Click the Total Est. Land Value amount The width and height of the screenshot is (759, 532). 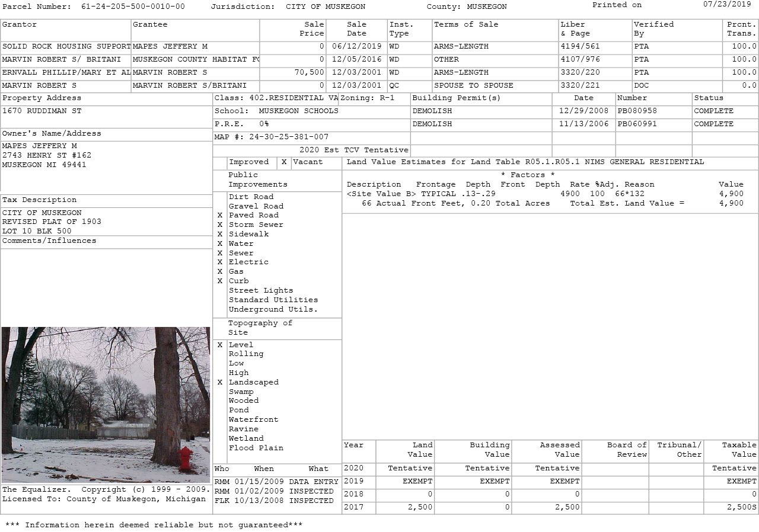click(x=731, y=203)
